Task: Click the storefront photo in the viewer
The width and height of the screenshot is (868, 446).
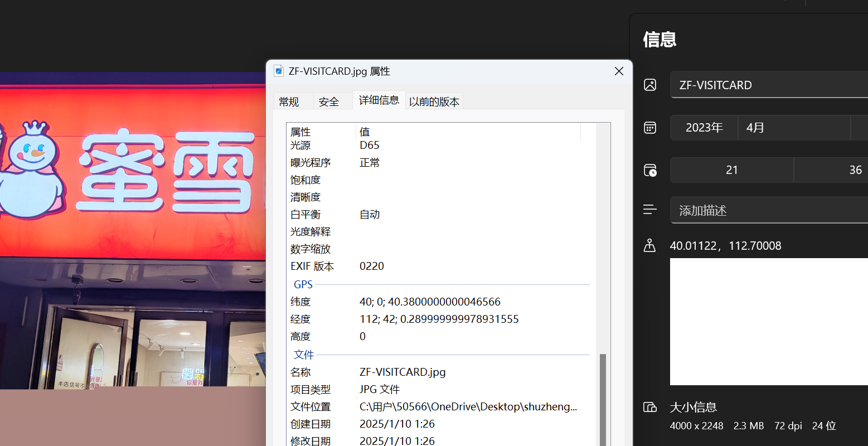Action: pyautogui.click(x=133, y=231)
